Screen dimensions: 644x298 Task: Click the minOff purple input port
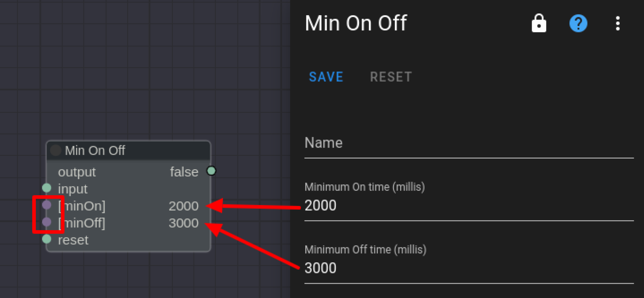(x=47, y=222)
